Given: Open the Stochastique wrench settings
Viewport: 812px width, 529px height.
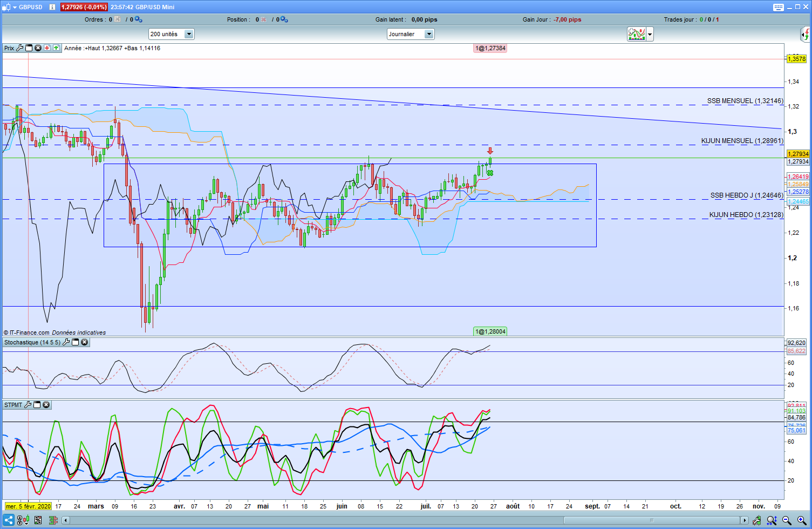Looking at the screenshot, I should coord(66,342).
